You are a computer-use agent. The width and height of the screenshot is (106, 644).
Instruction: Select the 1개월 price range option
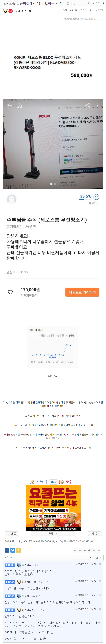tap(41, 336)
